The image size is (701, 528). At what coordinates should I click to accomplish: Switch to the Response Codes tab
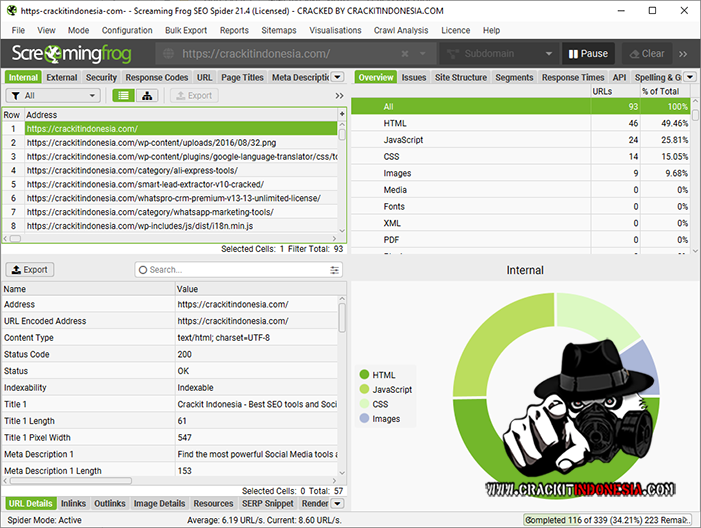point(156,77)
